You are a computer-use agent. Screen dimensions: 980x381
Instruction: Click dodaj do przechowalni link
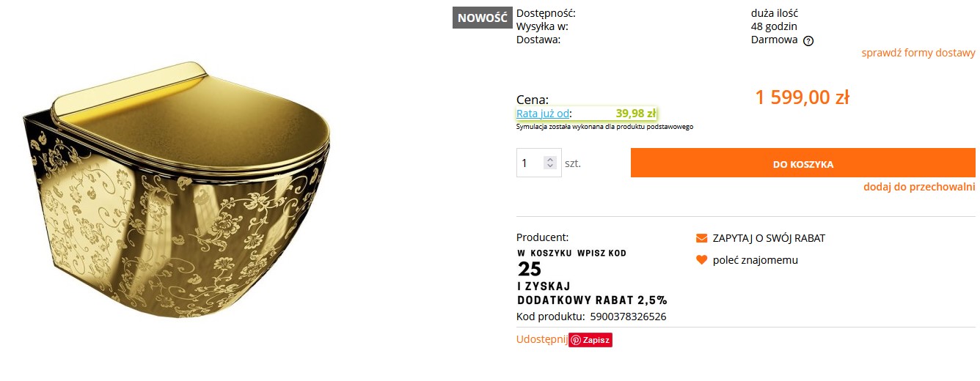point(919,187)
